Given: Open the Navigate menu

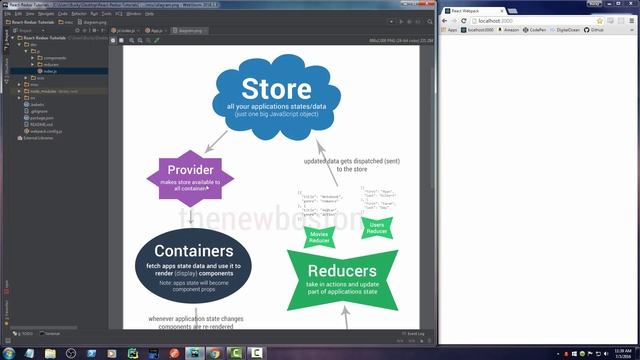Looking at the screenshot, I should [46, 14].
